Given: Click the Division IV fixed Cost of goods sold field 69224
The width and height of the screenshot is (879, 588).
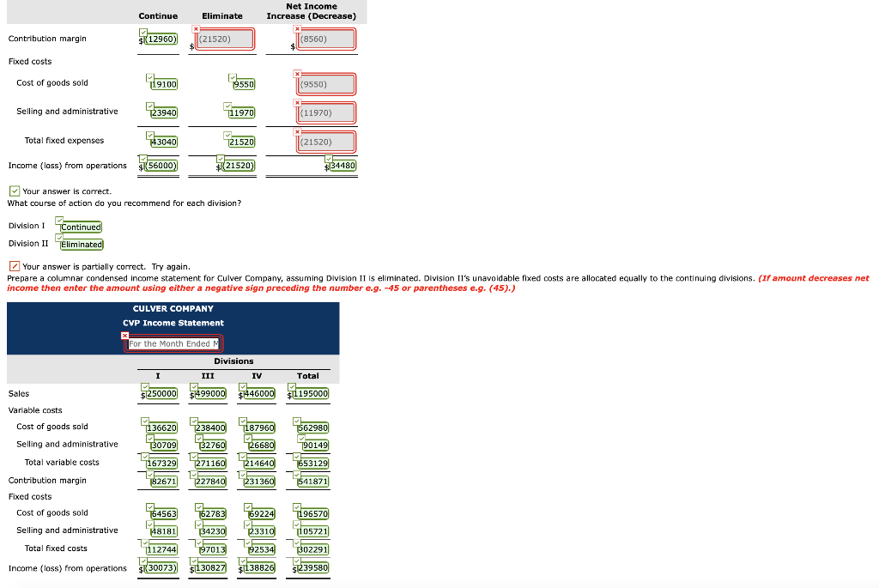Looking at the screenshot, I should (261, 514).
